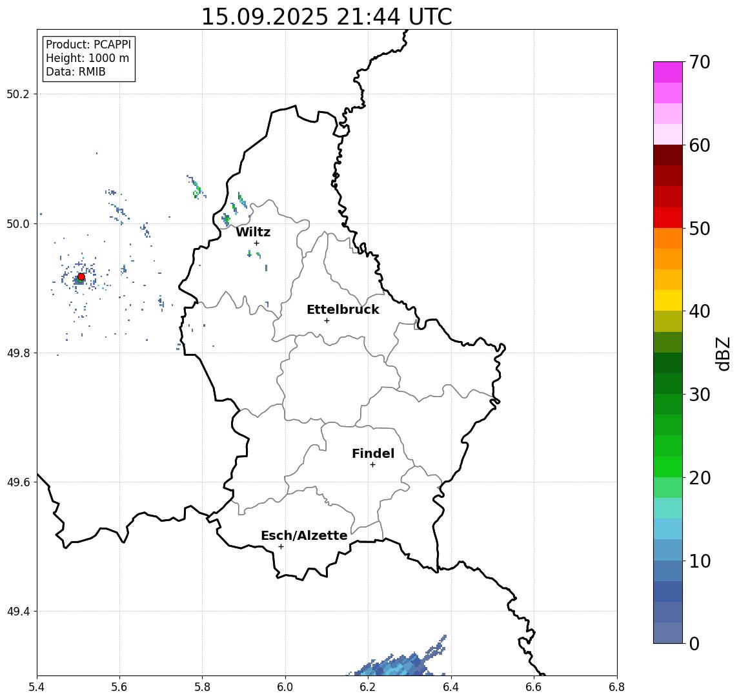The width and height of the screenshot is (739, 700).
Task: Pick the bright red swatch above 50
Action: click(668, 218)
